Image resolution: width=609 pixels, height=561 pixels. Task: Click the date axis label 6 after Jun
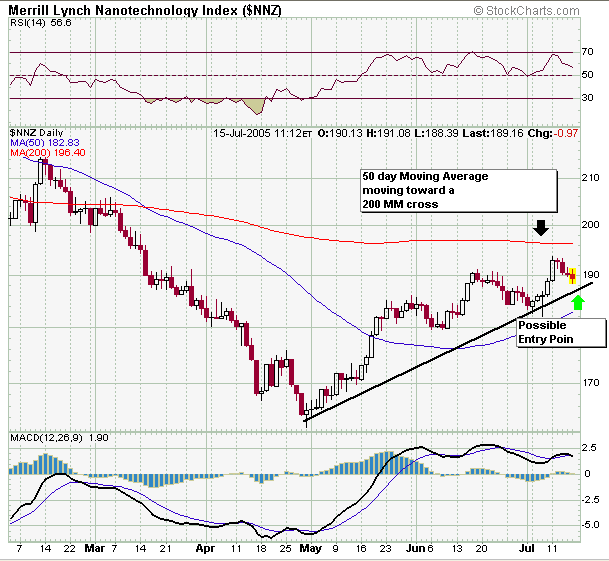(430, 548)
